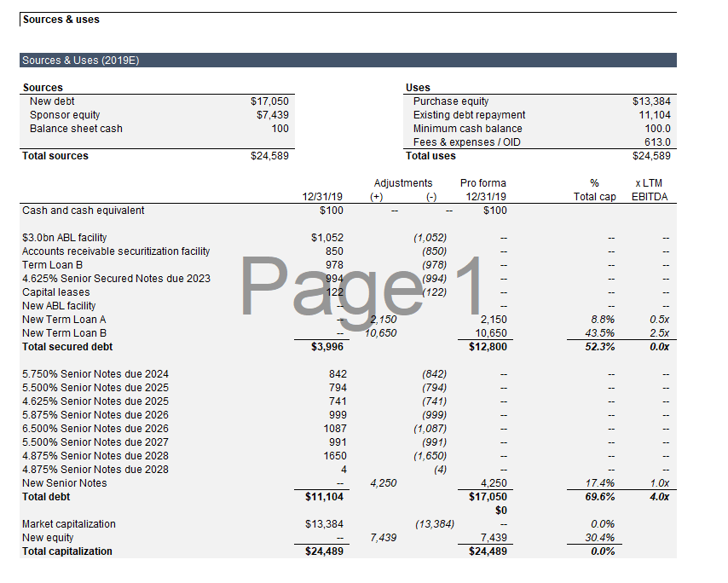Click the 'New ABL facility' row label

coord(59,306)
